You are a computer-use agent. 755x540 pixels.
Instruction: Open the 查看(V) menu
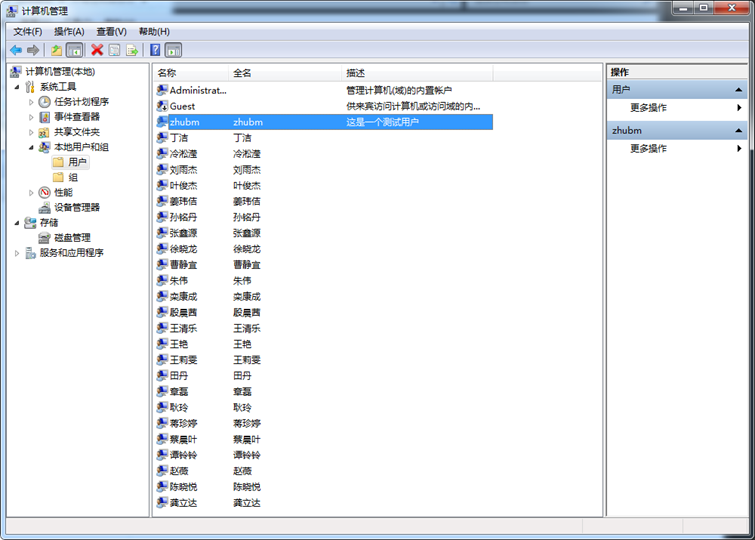point(112,32)
